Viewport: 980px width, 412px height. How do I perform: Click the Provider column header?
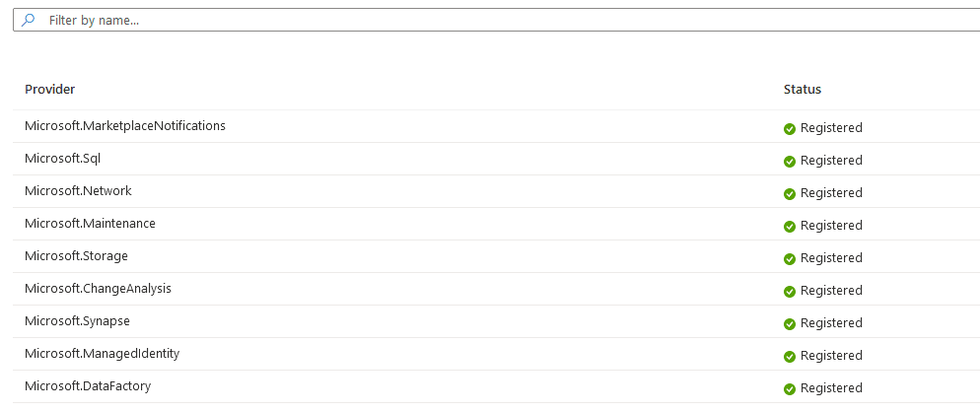coord(50,90)
